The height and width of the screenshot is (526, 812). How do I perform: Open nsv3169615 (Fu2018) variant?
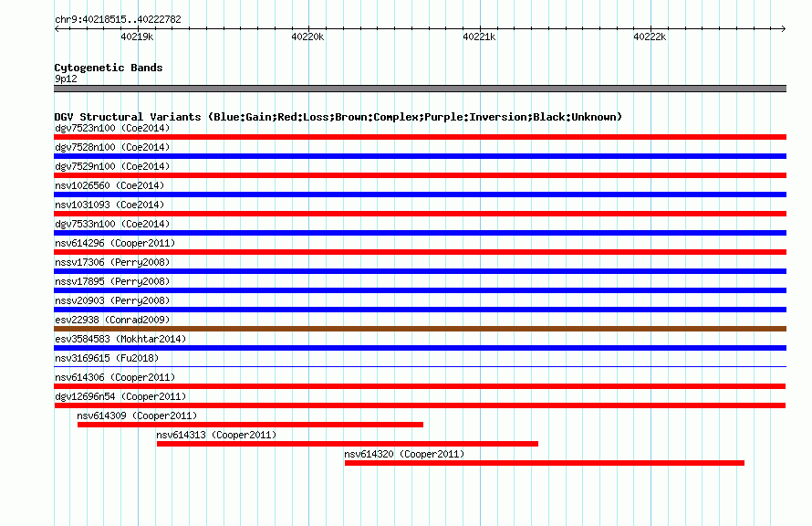tap(107, 358)
